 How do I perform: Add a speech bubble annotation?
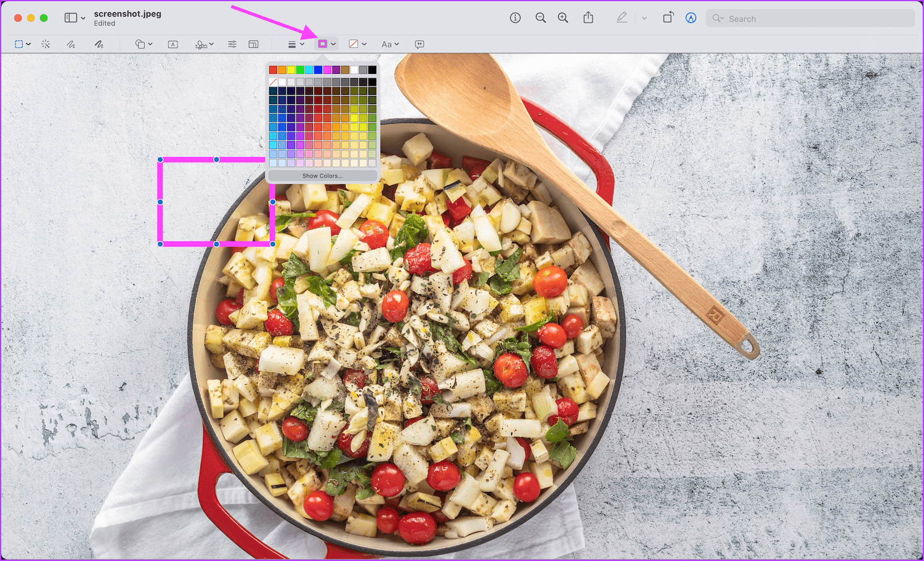click(419, 44)
